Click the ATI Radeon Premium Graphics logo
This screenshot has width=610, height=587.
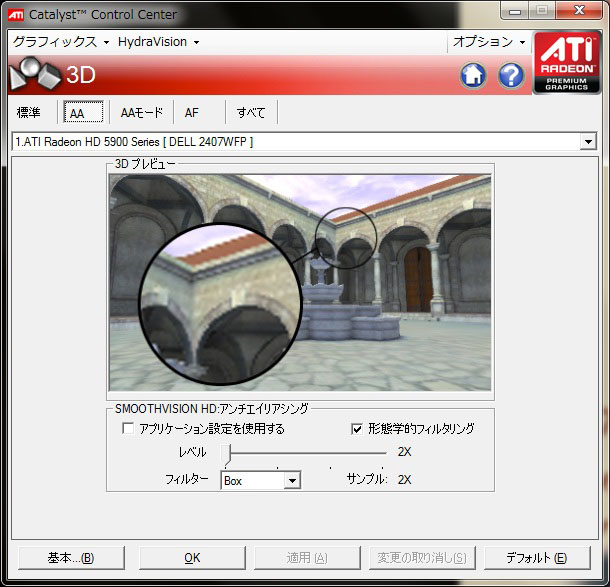click(x=566, y=62)
